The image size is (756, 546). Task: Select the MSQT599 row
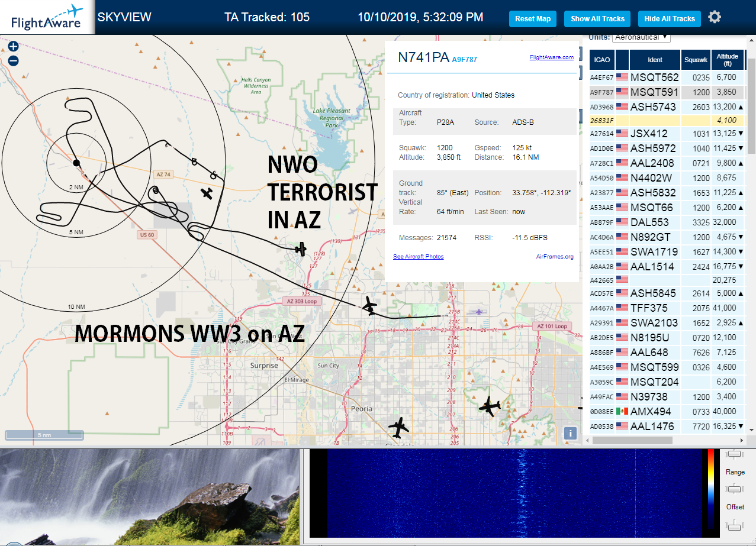(667, 367)
